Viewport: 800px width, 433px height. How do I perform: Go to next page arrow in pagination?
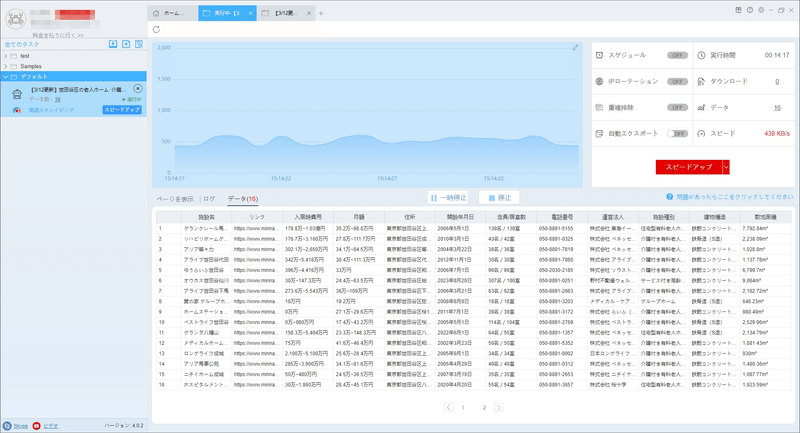499,407
